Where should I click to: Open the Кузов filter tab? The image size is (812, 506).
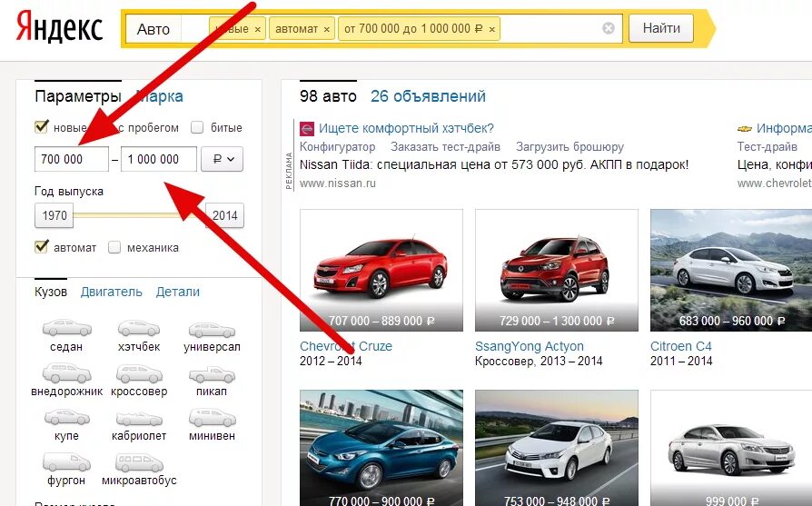pyautogui.click(x=51, y=292)
